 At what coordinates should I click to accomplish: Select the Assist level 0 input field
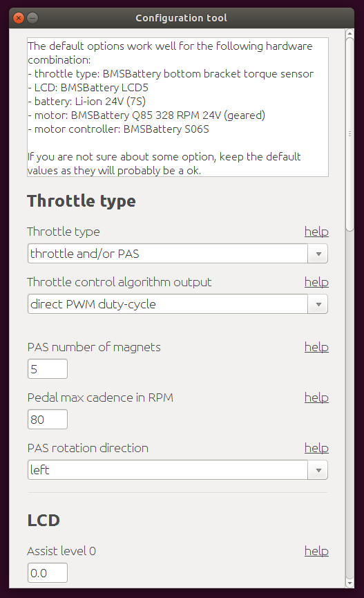48,573
